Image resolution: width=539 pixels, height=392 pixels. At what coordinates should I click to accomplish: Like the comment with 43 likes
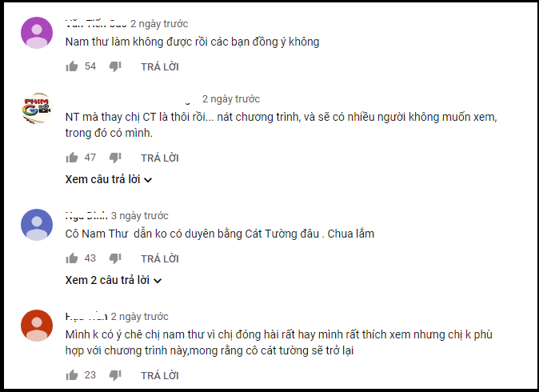(72, 258)
